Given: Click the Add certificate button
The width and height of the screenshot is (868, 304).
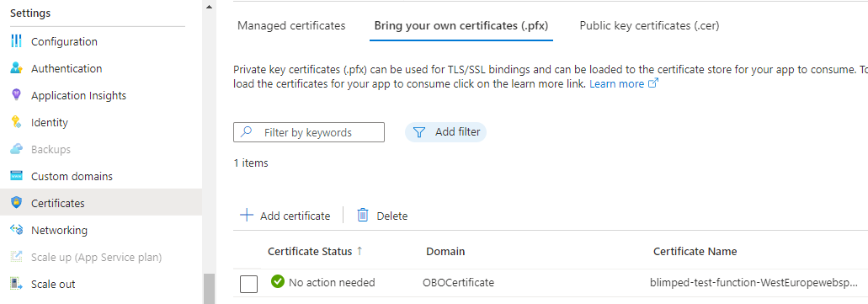Looking at the screenshot, I should tap(285, 216).
